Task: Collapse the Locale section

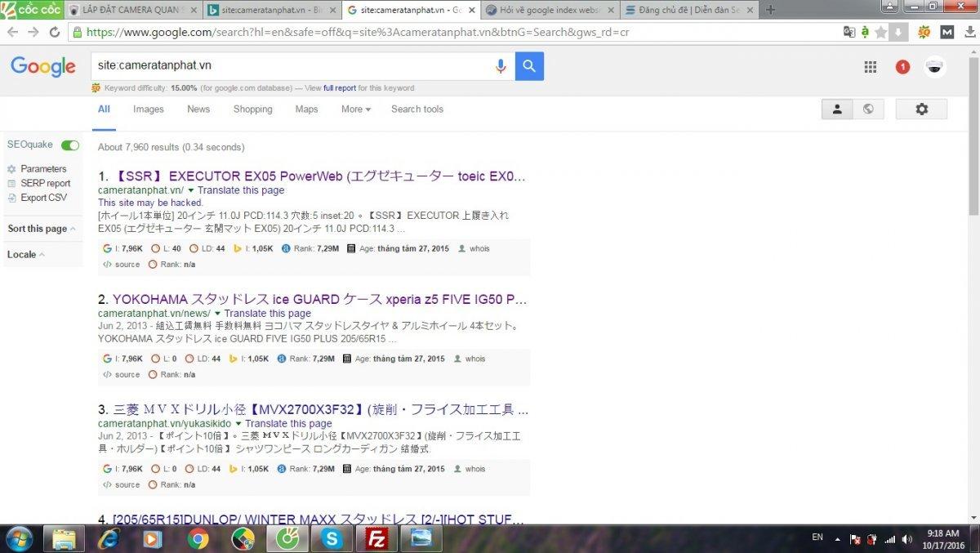Action: click(x=26, y=255)
